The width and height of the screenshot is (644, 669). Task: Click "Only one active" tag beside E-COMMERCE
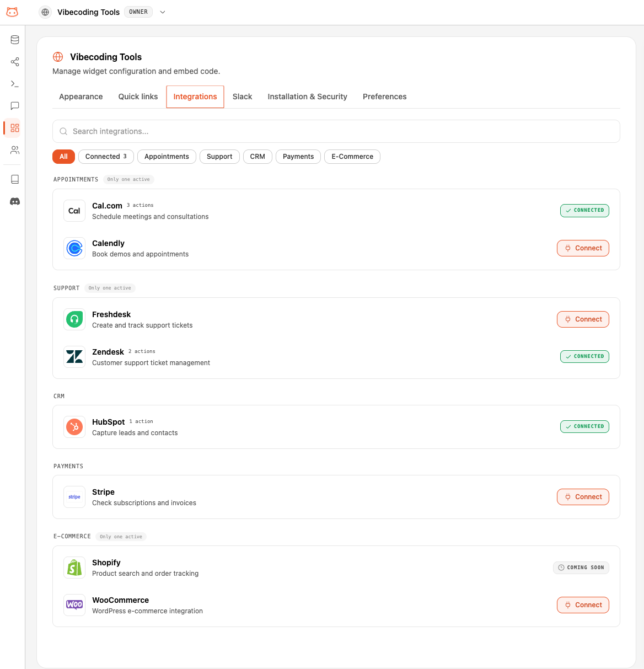click(x=121, y=537)
